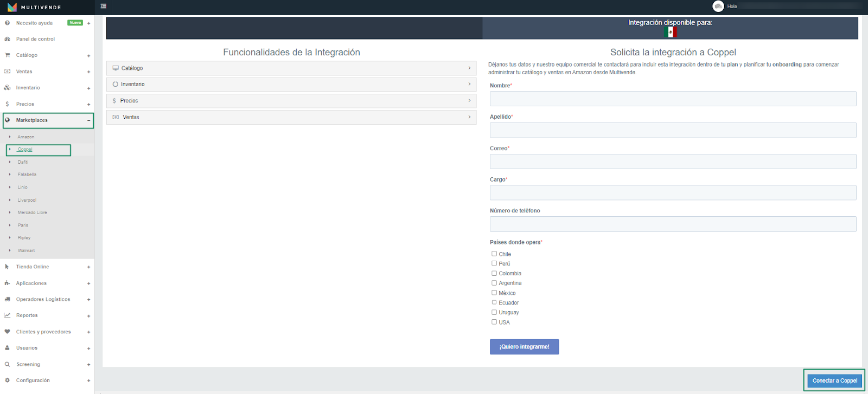Open the user avatar icon
This screenshot has width=868, height=394.
[718, 6]
